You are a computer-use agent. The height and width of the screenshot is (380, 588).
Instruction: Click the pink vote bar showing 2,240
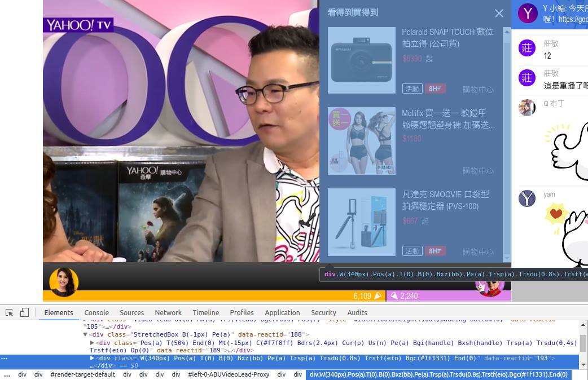point(449,296)
